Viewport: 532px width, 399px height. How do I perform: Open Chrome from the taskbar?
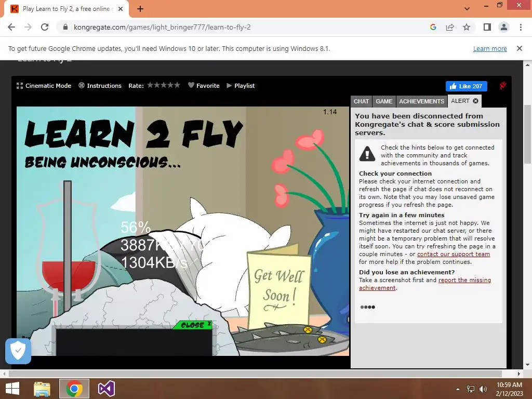[x=74, y=389]
